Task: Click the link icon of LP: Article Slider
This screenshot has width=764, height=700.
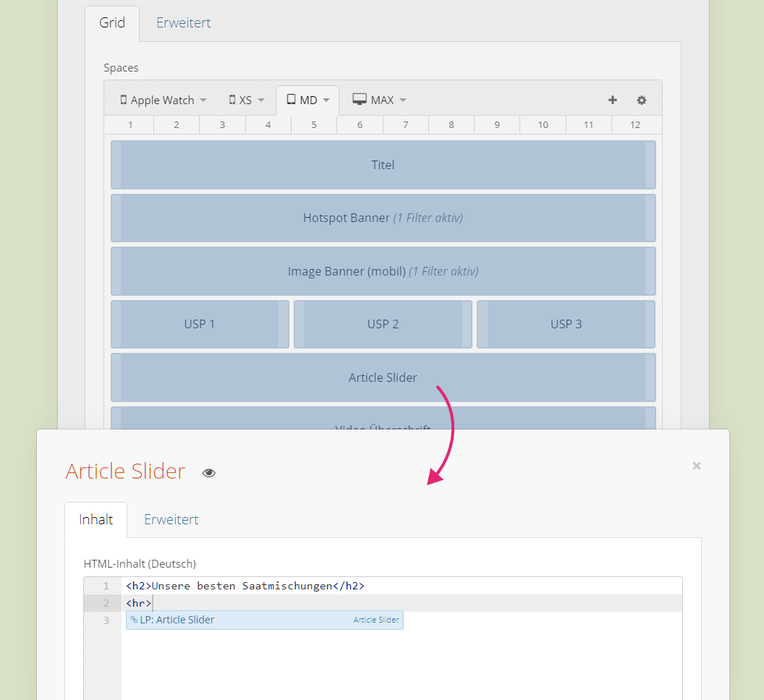Action: [134, 620]
